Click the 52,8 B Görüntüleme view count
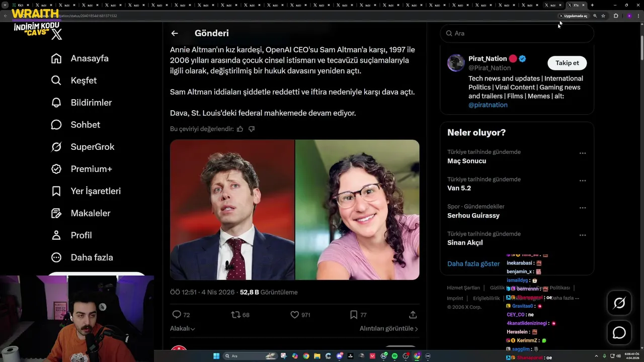644x362 pixels. (x=269, y=292)
